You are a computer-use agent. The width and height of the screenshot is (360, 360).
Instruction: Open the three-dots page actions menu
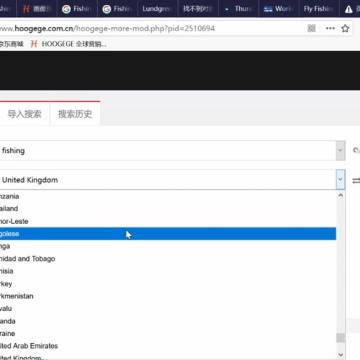tap(330, 28)
